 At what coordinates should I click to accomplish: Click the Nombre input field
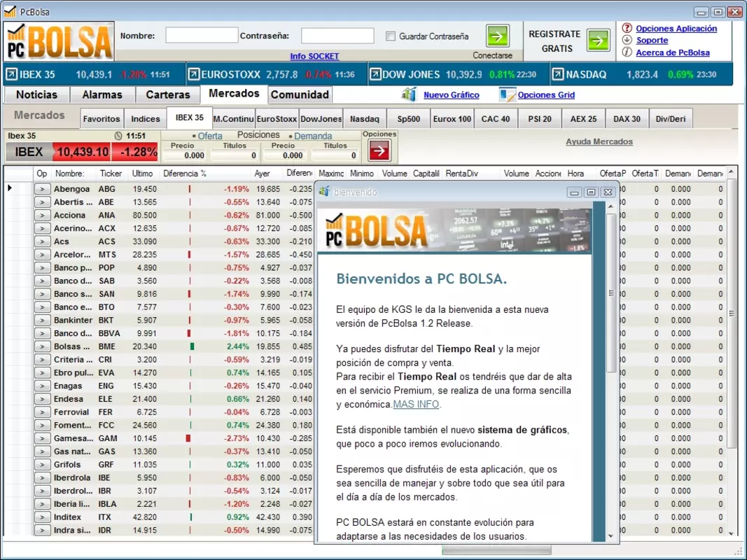202,35
